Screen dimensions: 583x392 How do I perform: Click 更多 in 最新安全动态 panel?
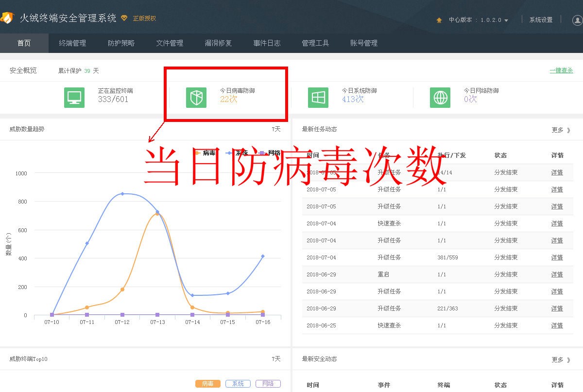(561, 359)
